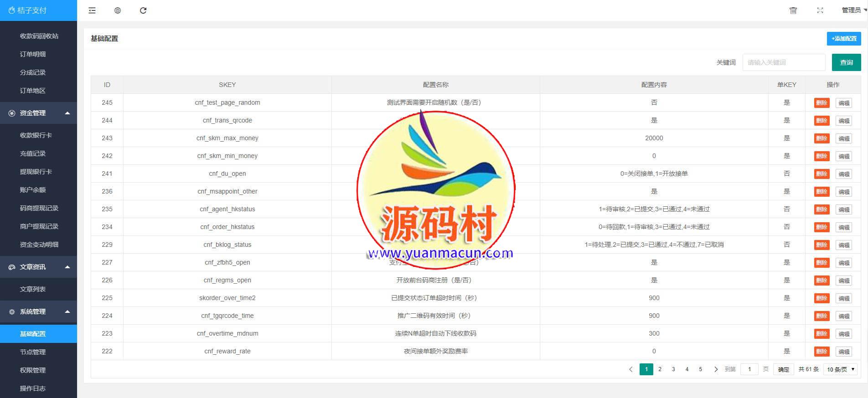Open 节点管理 menu item

tap(32, 352)
